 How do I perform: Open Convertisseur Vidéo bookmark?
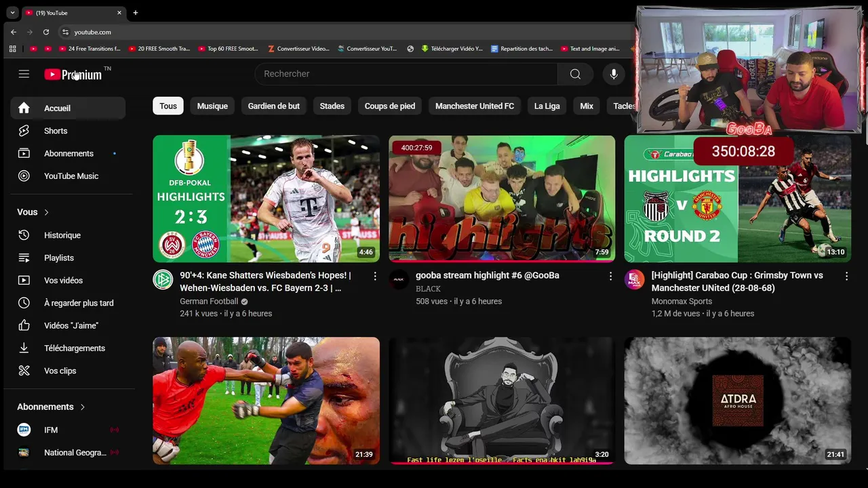tap(298, 49)
